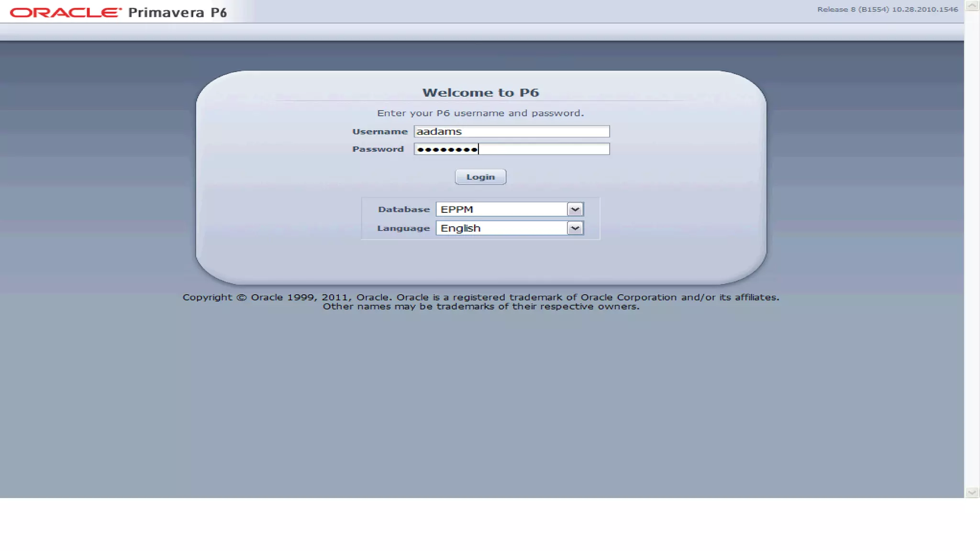
Task: Click the Password input field
Action: (x=512, y=149)
